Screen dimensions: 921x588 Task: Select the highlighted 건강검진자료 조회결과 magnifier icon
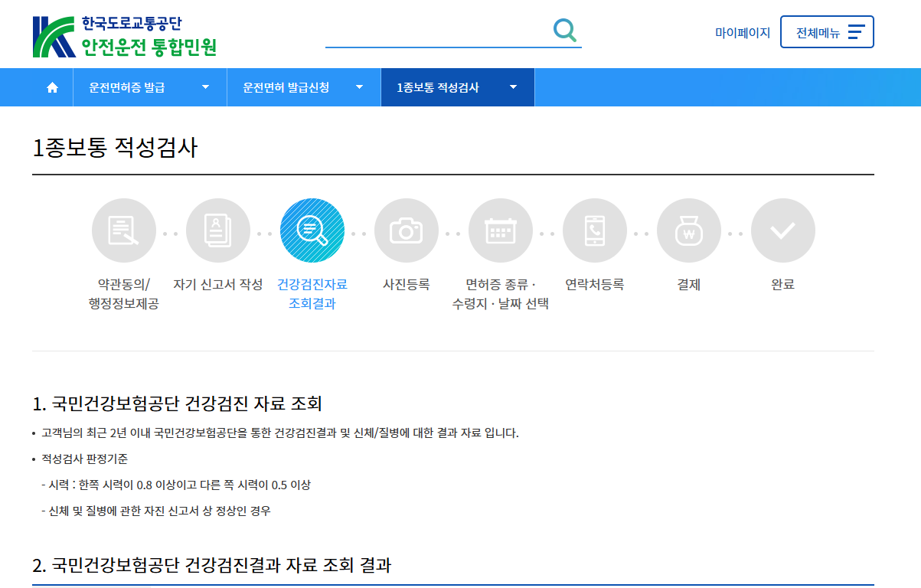pyautogui.click(x=312, y=230)
